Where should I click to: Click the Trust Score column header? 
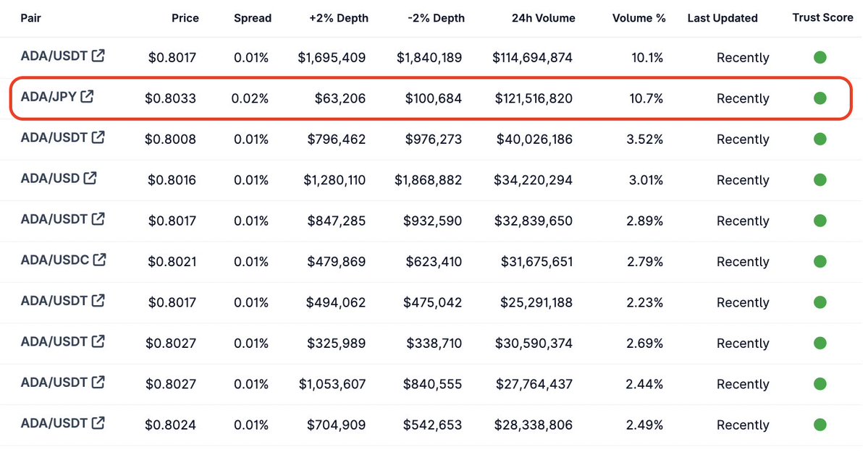click(x=822, y=17)
